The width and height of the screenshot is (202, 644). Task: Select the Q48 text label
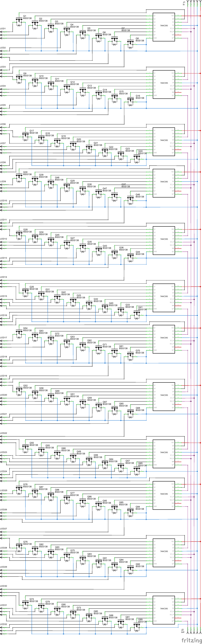(57, 177)
